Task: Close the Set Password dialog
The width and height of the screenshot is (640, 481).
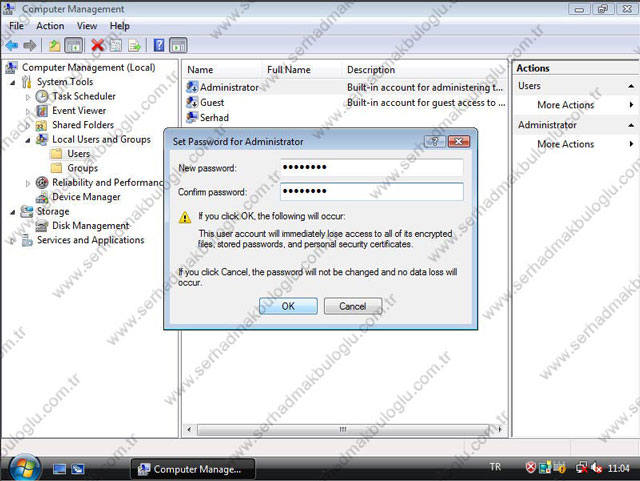Action: coord(459,141)
